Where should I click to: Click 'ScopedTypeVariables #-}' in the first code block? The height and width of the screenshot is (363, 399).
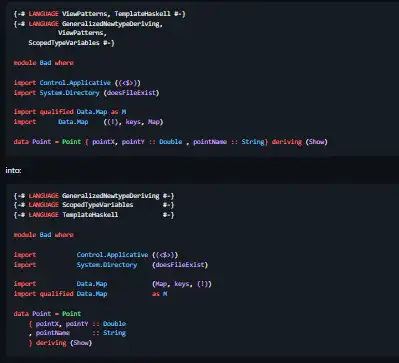point(71,43)
